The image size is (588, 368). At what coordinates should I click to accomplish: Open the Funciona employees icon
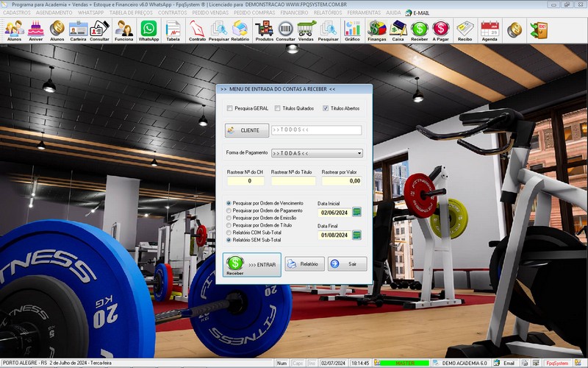[x=123, y=31]
